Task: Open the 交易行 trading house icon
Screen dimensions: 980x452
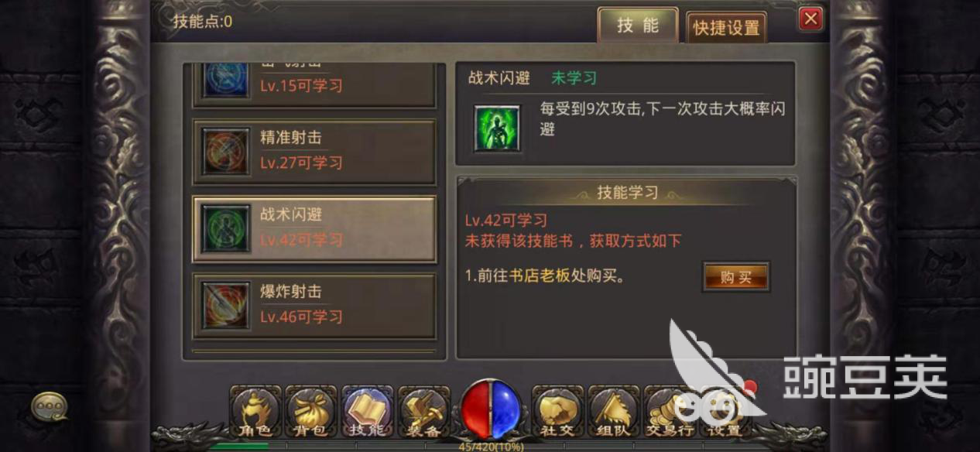Action: click(670, 412)
